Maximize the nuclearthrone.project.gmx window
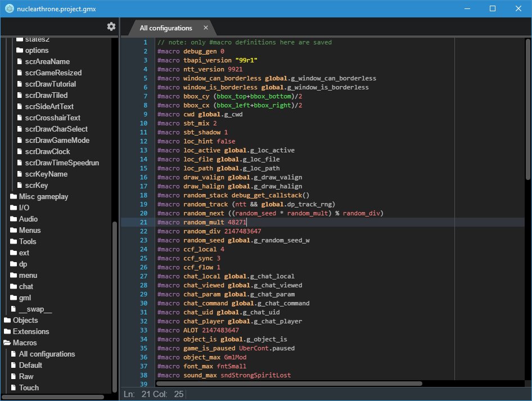Screen dimensions: 532x401 coord(493,8)
